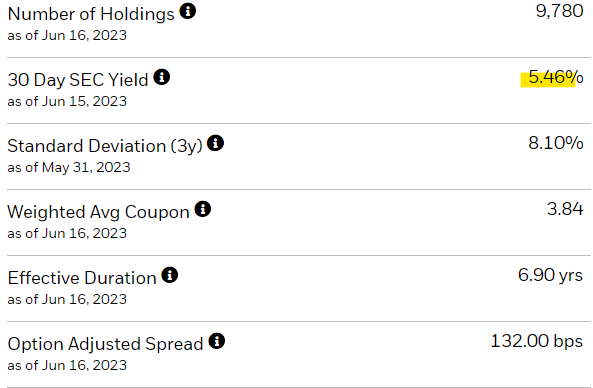Viewport: 593px width, 388px height.
Task: Select the Effective Duration label
Action: (x=82, y=278)
